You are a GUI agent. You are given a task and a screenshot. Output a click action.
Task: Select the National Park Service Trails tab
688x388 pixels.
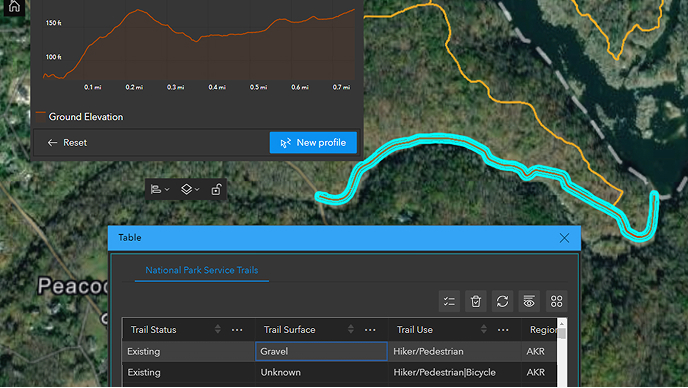[202, 270]
